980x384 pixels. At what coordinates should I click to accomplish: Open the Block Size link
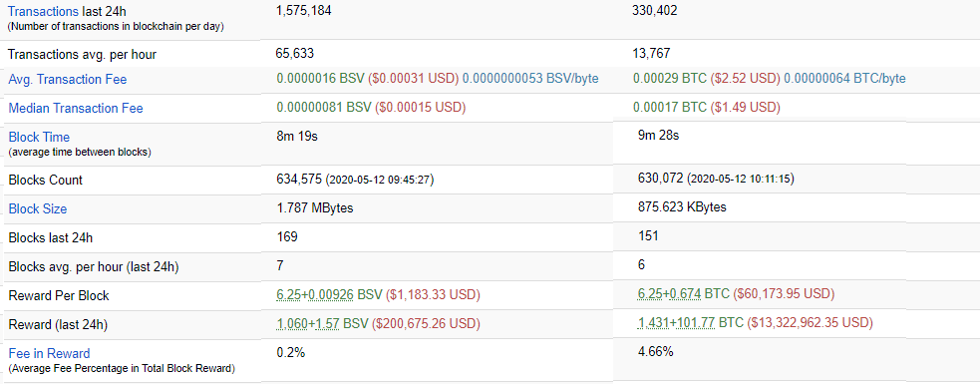38,208
